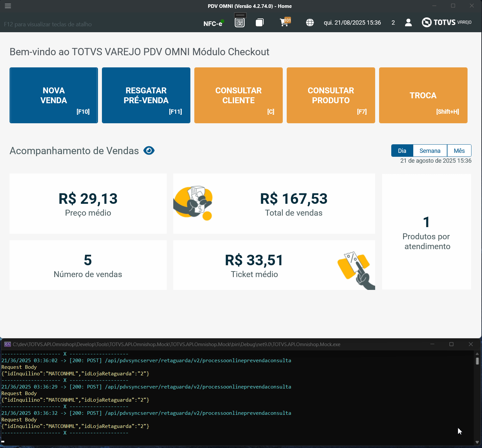Click the Troca button

[x=423, y=95]
